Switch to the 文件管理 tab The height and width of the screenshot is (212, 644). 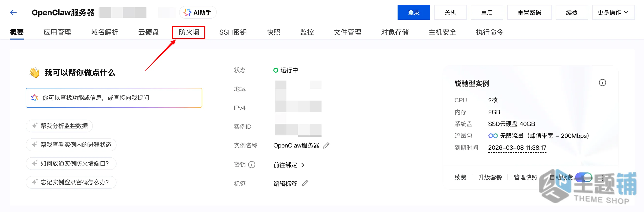pos(347,32)
